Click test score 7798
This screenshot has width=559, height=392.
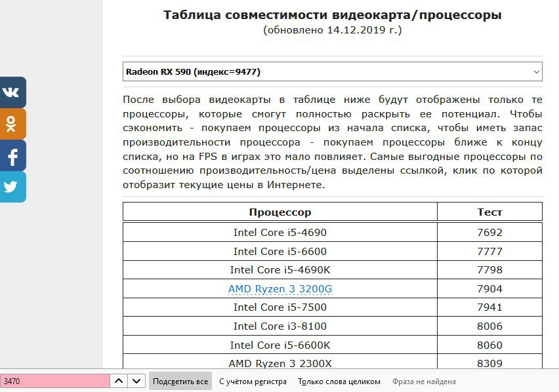[x=489, y=270]
